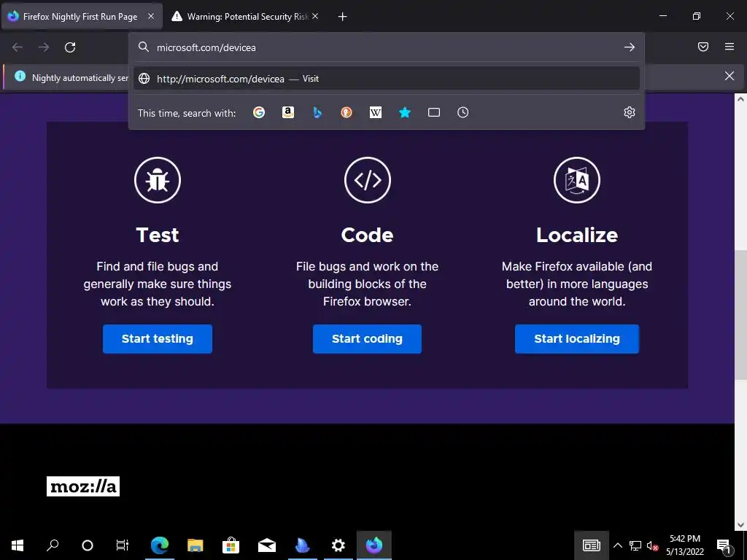747x560 pixels.
Task: Open the notification center
Action: tap(724, 545)
